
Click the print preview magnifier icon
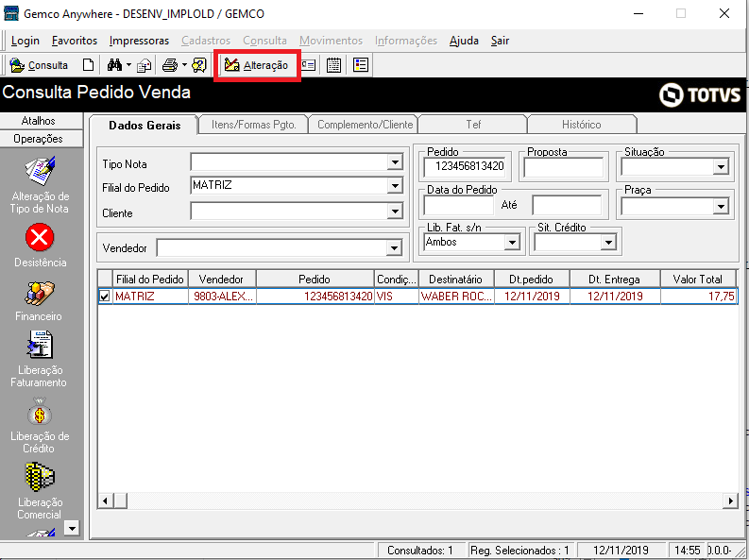tap(199, 65)
